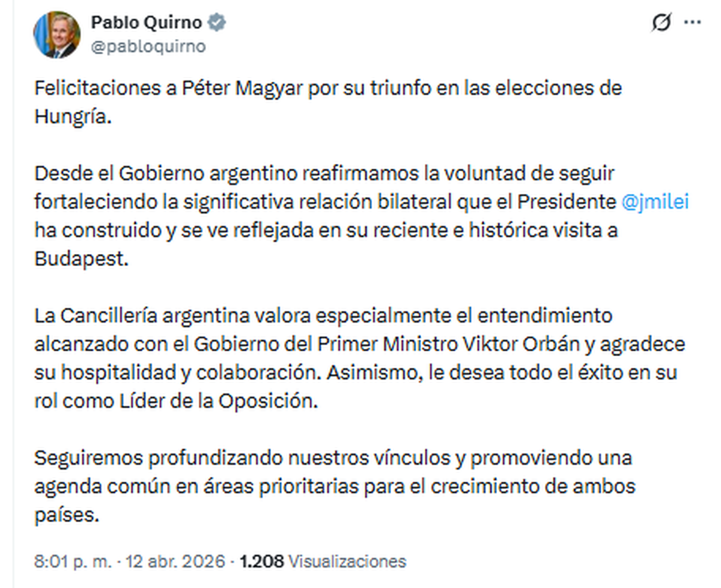
Task: Click the display name Pablo Quirno
Action: (x=146, y=23)
